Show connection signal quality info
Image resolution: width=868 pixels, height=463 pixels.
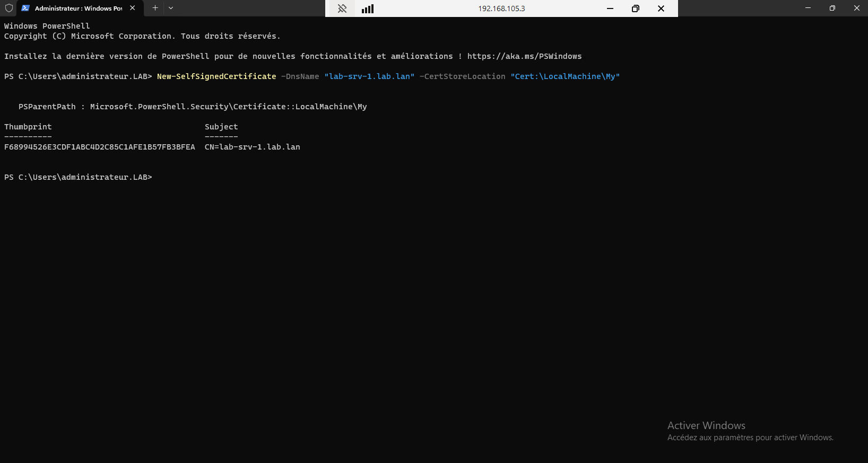[368, 8]
